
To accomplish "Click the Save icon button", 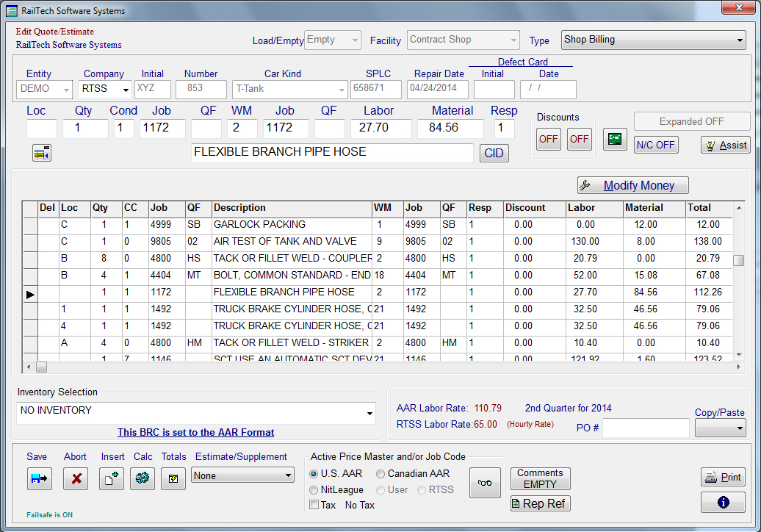I will (39, 478).
